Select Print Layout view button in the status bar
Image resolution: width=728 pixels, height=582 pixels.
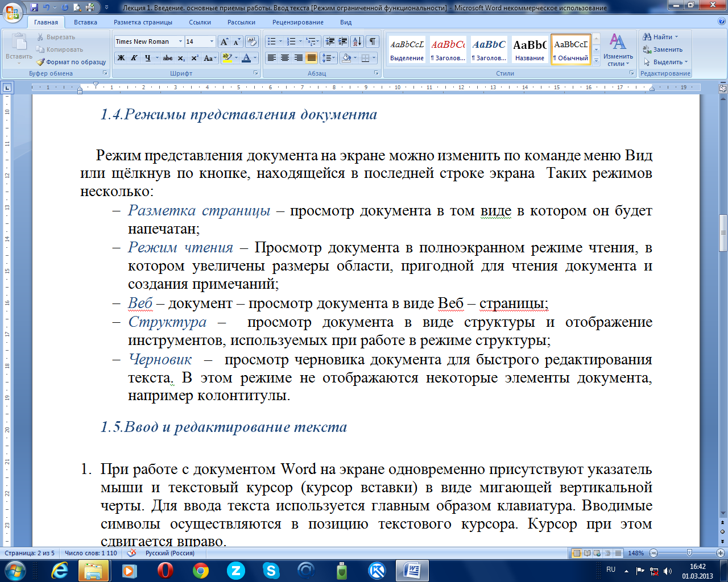point(577,553)
